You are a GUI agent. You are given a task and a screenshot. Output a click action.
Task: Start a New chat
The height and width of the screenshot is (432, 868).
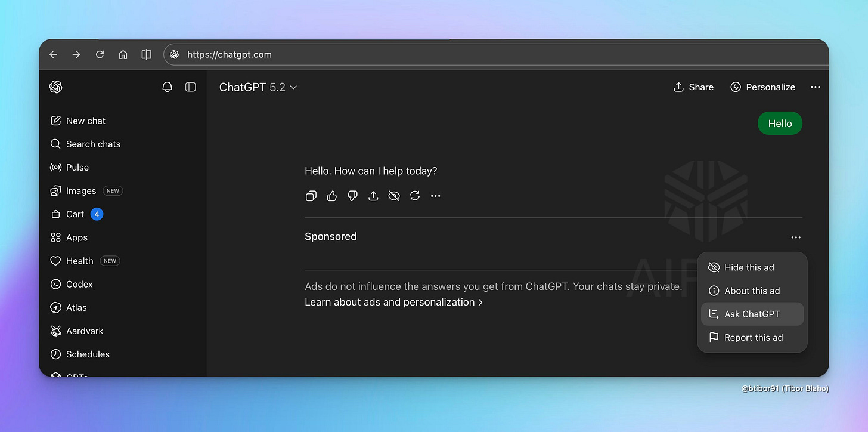(77, 121)
